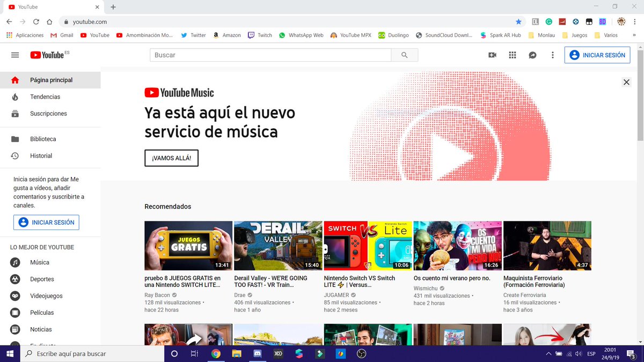
Task: Focus the Buscar search field
Action: coord(270,55)
